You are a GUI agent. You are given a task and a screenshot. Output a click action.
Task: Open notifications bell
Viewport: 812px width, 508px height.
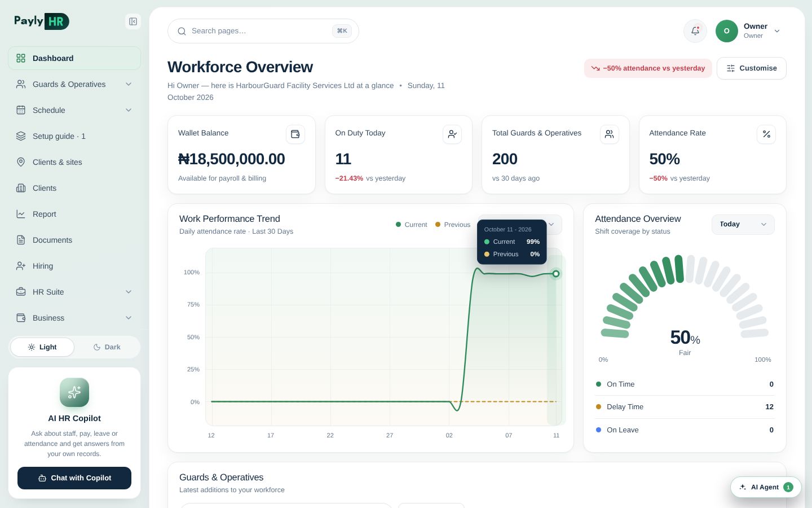pyautogui.click(x=695, y=31)
